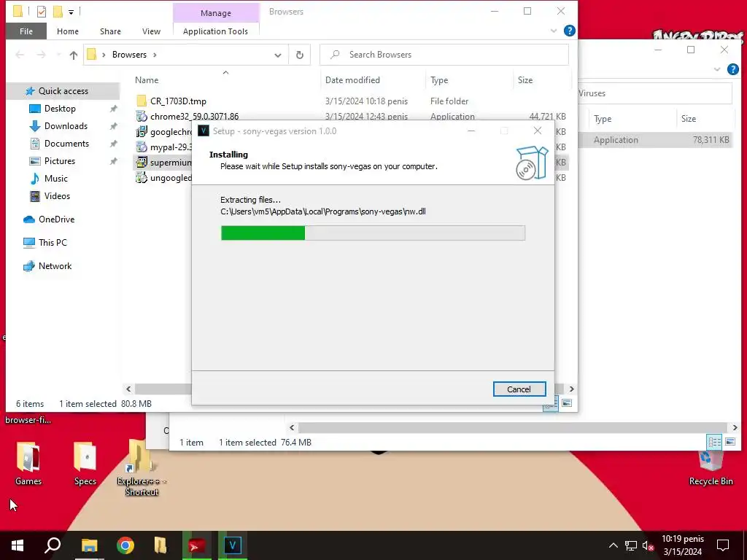Select the Application Tools tab
The width and height of the screenshot is (747, 560).
point(215,31)
